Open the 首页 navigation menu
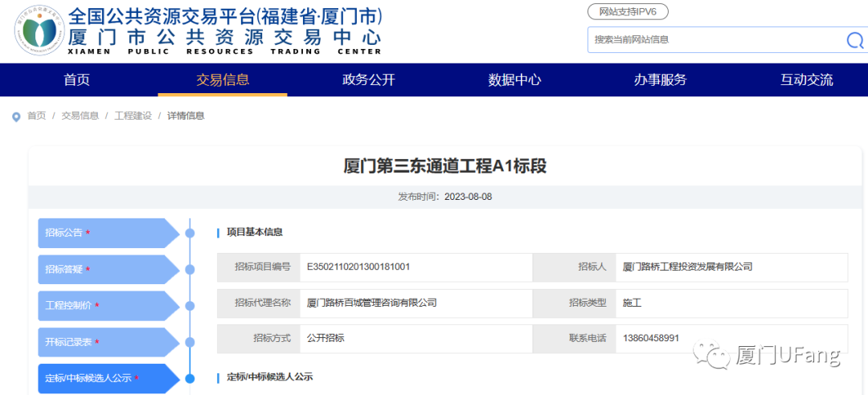The height and width of the screenshot is (395, 868). coord(76,79)
